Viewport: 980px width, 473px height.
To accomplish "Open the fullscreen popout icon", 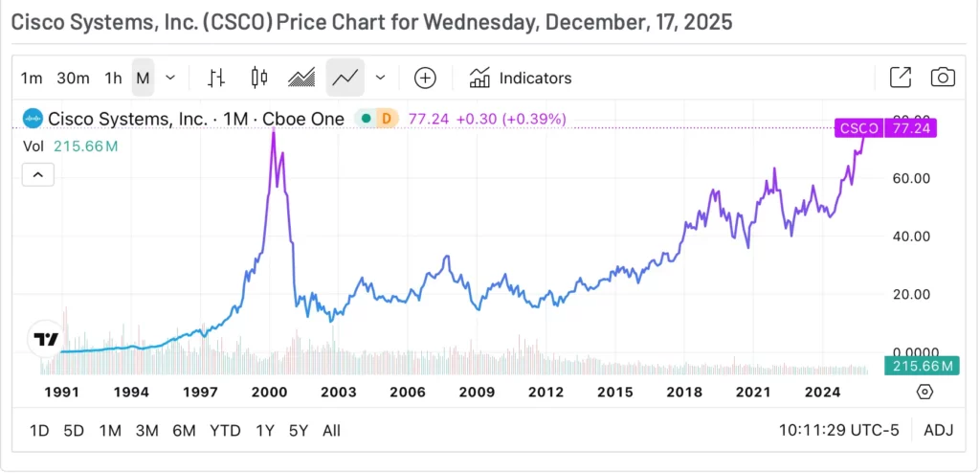I will 901,78.
